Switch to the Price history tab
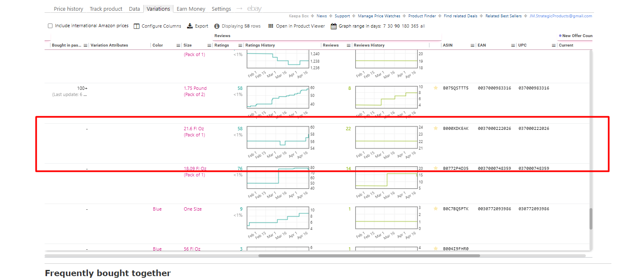Image resolution: width=644 pixels, height=279 pixels. tap(69, 9)
